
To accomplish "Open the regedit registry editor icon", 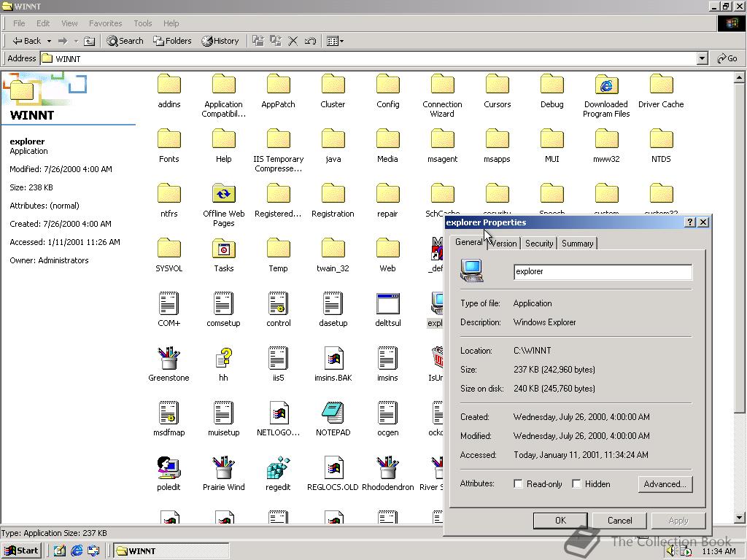I will (278, 468).
